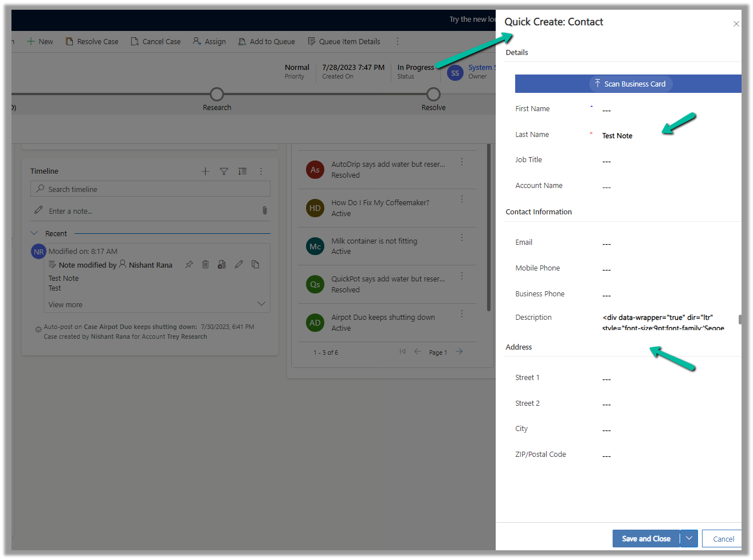Image resolution: width=753 pixels, height=560 pixels.
Task: Open more options for the Coffeemaker case
Action: pyautogui.click(x=462, y=199)
